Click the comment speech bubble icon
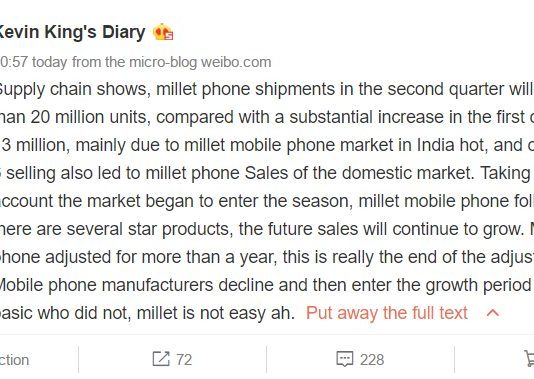This screenshot has height=379, width=534. pos(345,359)
